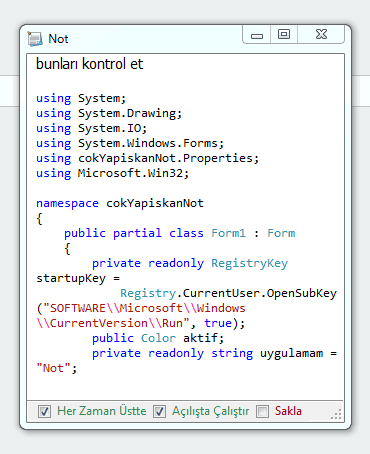This screenshot has height=454, width=370.
Task: Click the line 'namespace cokYapiskanNot'
Action: click(120, 203)
